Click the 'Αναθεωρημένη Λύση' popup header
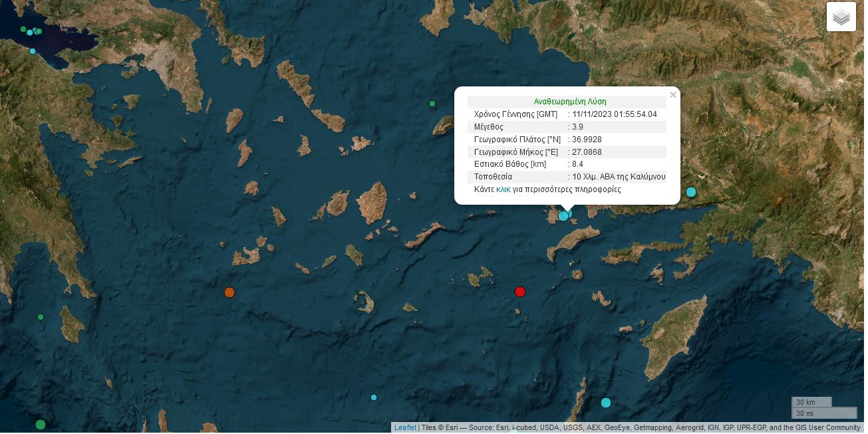868x434 pixels. (x=569, y=102)
